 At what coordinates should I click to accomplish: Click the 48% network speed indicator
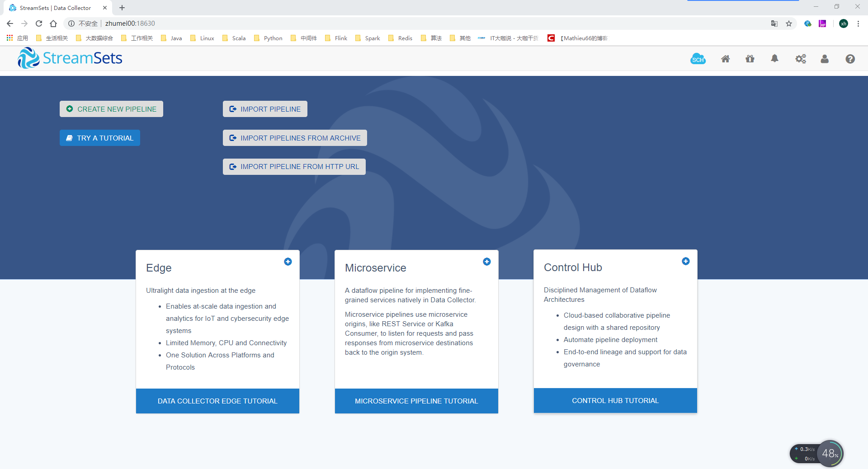[830, 454]
